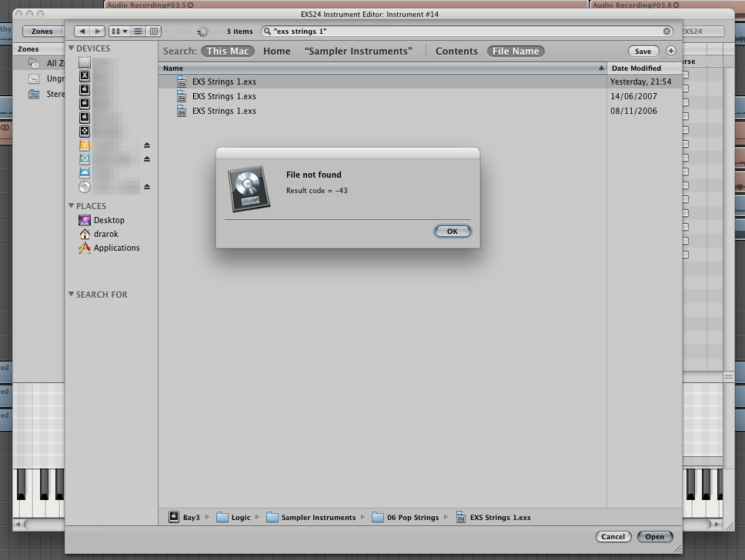
Task: Set search scope to "Sampler Instruments"
Action: (358, 52)
